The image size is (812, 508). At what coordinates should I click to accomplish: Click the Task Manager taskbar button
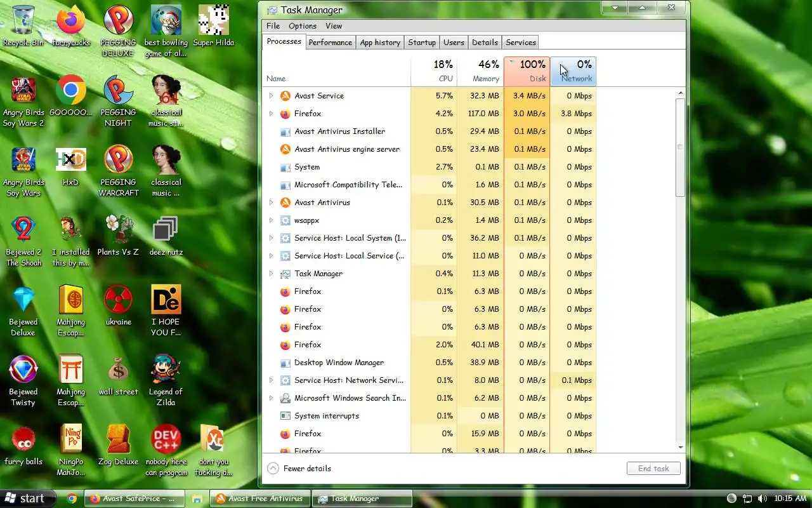[x=362, y=498]
